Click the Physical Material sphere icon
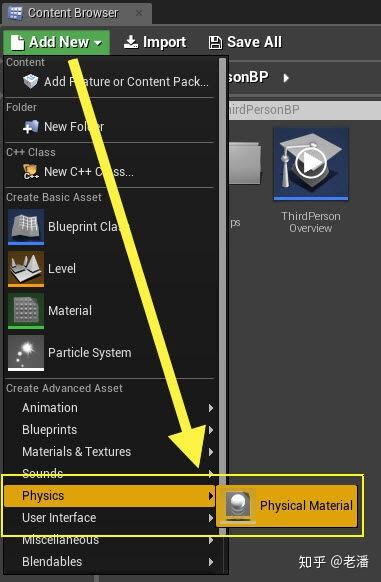Screen dimensions: 381x582 click(238, 506)
